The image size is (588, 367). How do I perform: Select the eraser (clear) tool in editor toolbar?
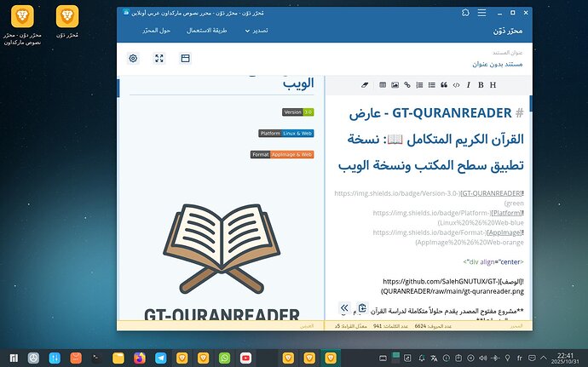click(365, 85)
